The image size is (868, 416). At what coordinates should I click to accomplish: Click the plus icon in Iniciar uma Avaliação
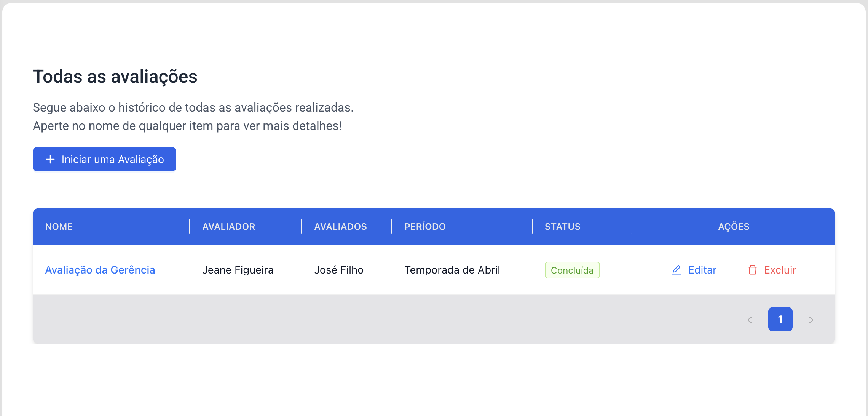(x=50, y=159)
